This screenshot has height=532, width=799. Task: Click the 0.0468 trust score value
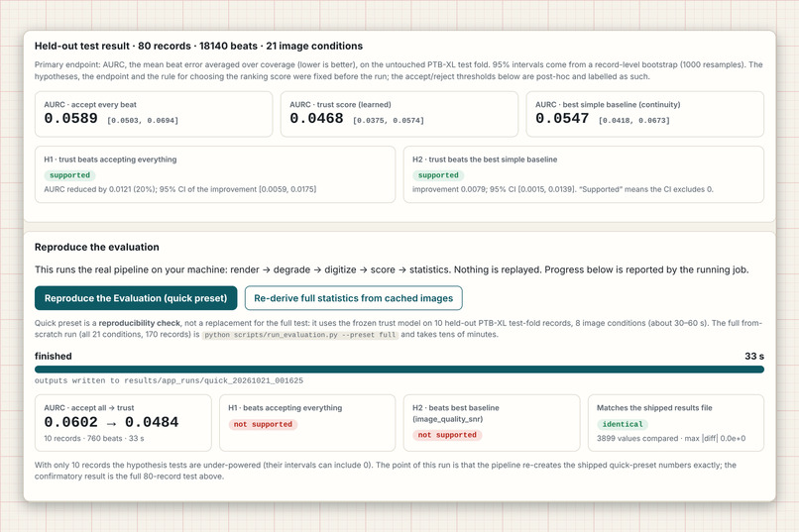[x=316, y=118]
